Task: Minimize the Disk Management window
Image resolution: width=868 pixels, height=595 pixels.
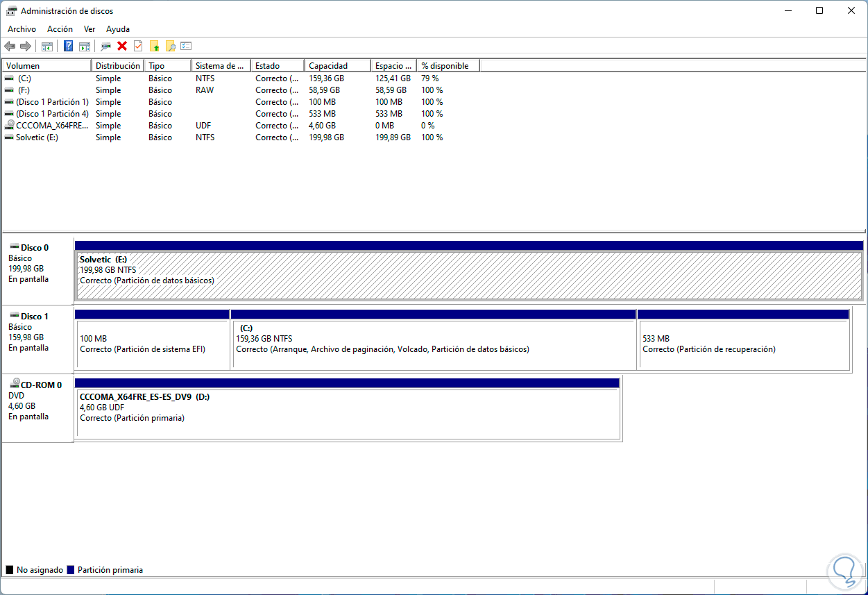Action: click(x=788, y=11)
